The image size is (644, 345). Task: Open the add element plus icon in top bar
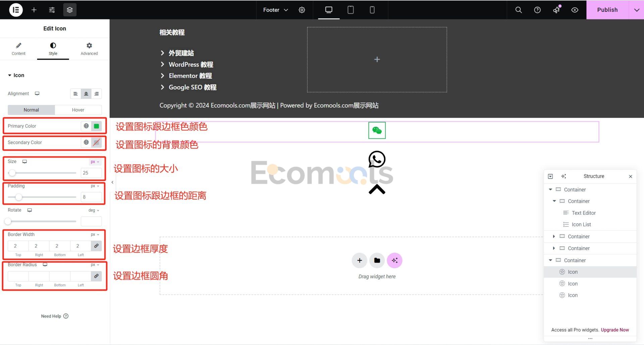pos(34,10)
